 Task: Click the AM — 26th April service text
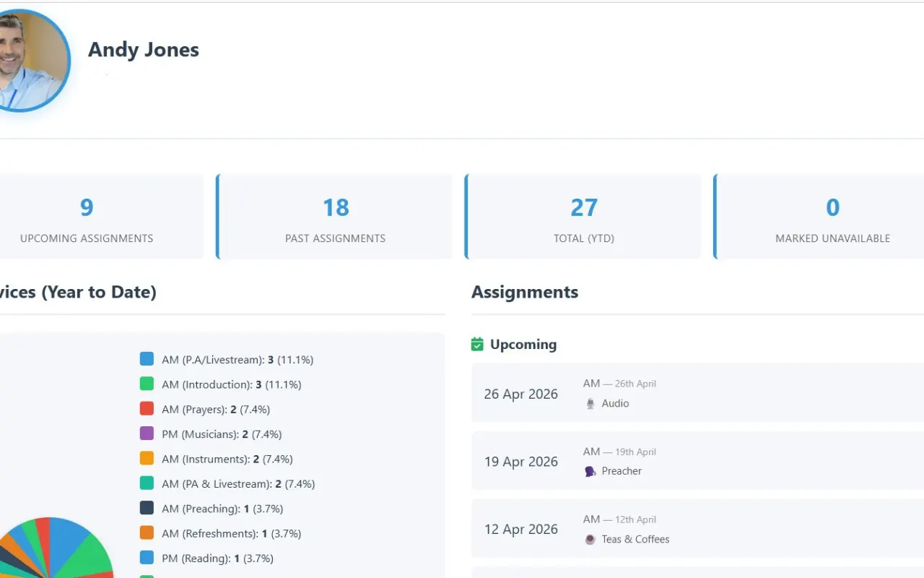click(x=619, y=384)
